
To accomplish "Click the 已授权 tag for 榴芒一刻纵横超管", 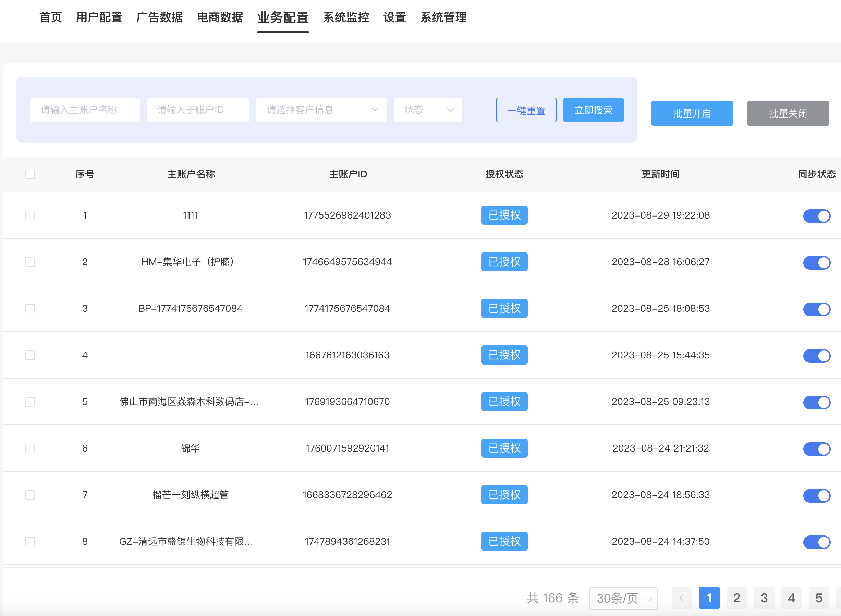I will click(504, 495).
